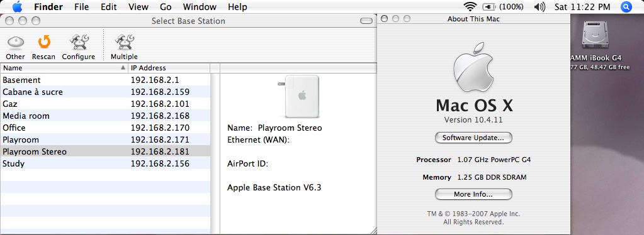This screenshot has width=644, height=235.
Task: Open Spotlight search
Action: [626, 6]
